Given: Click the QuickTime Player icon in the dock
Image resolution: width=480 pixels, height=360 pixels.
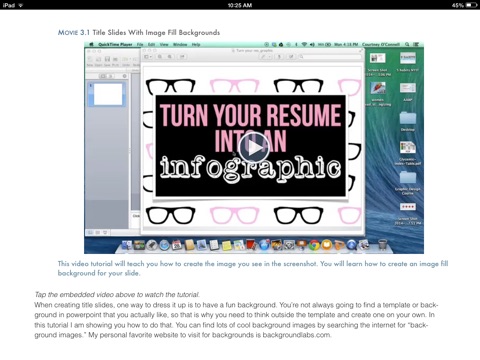Looking at the screenshot, I should coord(351,245).
